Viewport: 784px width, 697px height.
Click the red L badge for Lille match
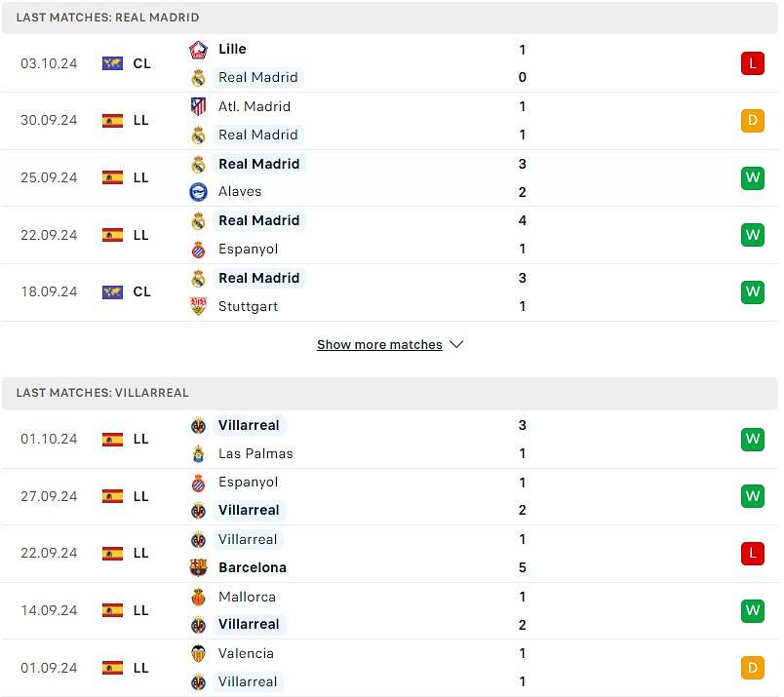coord(753,63)
